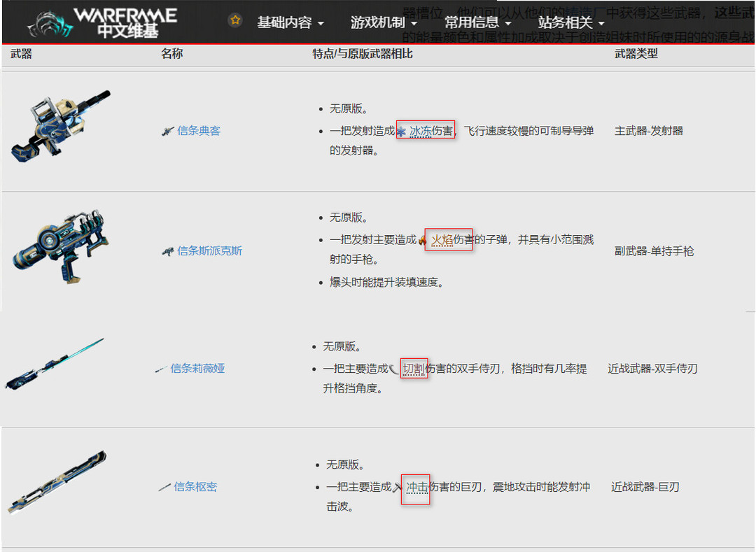Click the 近战武器-巨刃 type cell
756x552 pixels.
tap(645, 486)
